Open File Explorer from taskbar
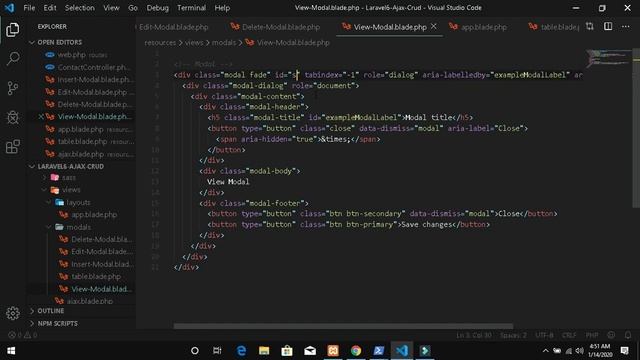Screen dimensions: 640x360 (264, 351)
